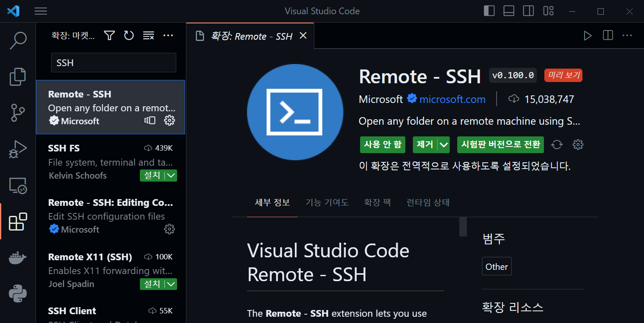Switch to the 확장 팩 tab
The image size is (644, 323).
point(377,203)
